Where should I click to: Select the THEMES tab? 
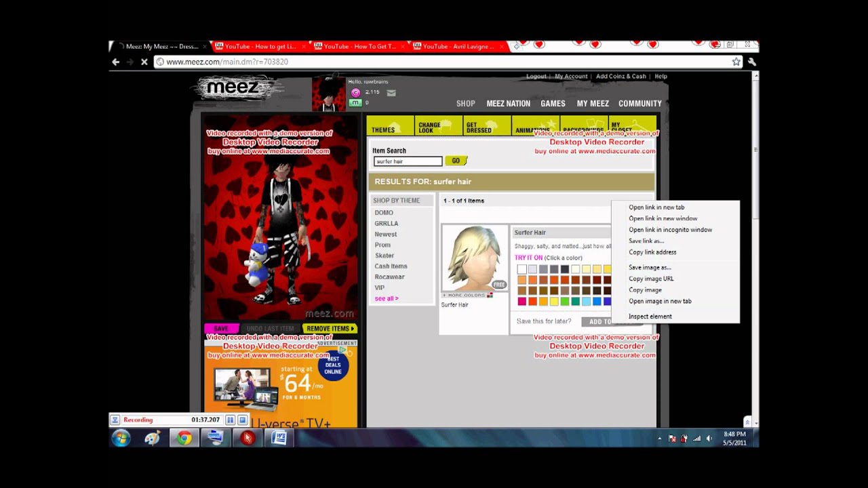[x=390, y=127]
